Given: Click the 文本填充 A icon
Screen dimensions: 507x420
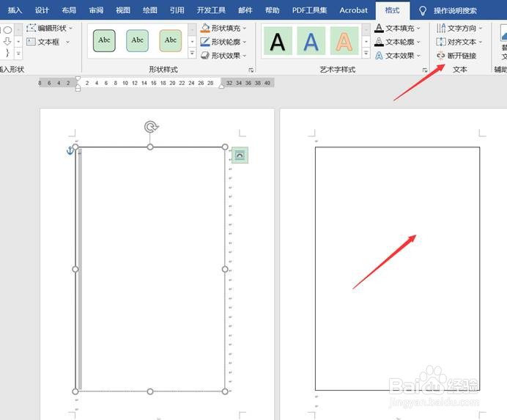Looking at the screenshot, I should pos(379,28).
